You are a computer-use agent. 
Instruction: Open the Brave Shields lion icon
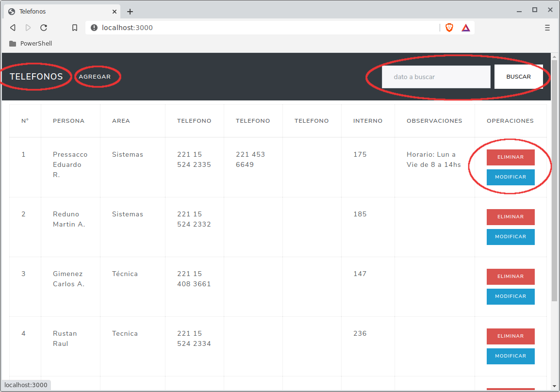point(449,28)
